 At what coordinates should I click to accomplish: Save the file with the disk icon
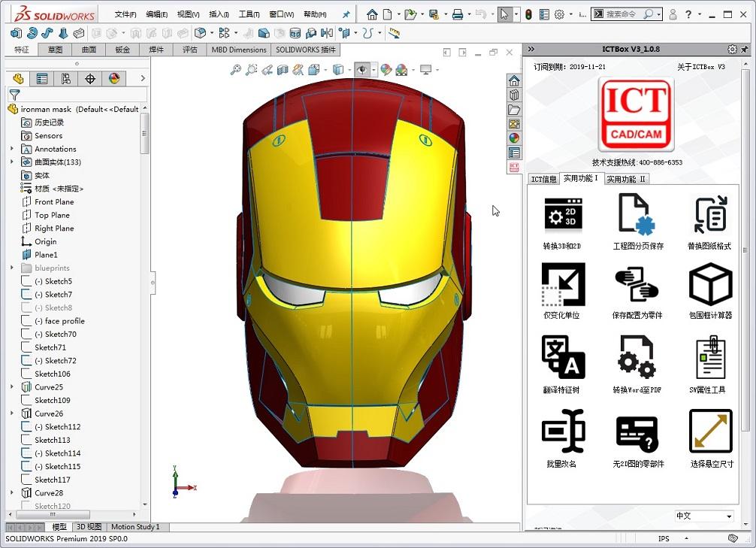434,14
